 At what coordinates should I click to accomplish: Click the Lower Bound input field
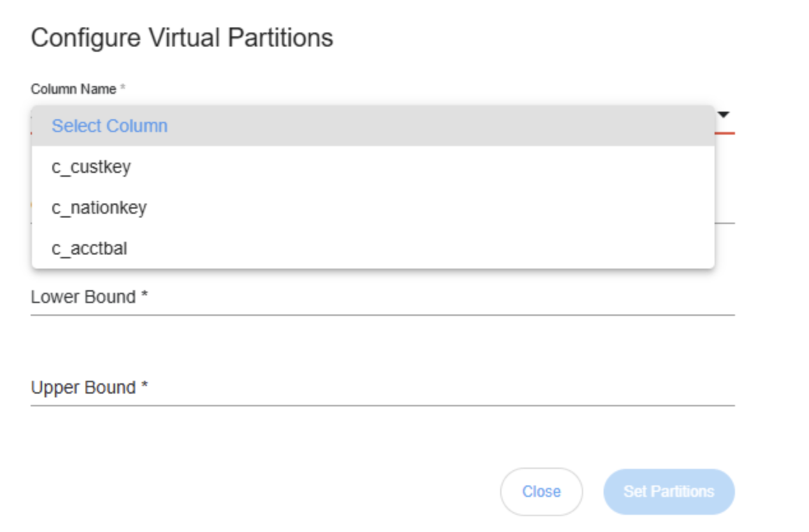(383, 298)
